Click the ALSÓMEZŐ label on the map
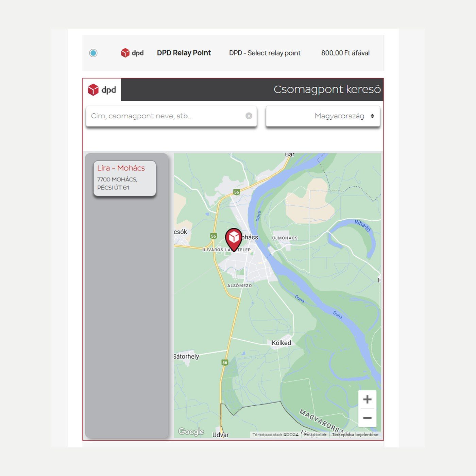The height and width of the screenshot is (476, 476). pyautogui.click(x=240, y=286)
